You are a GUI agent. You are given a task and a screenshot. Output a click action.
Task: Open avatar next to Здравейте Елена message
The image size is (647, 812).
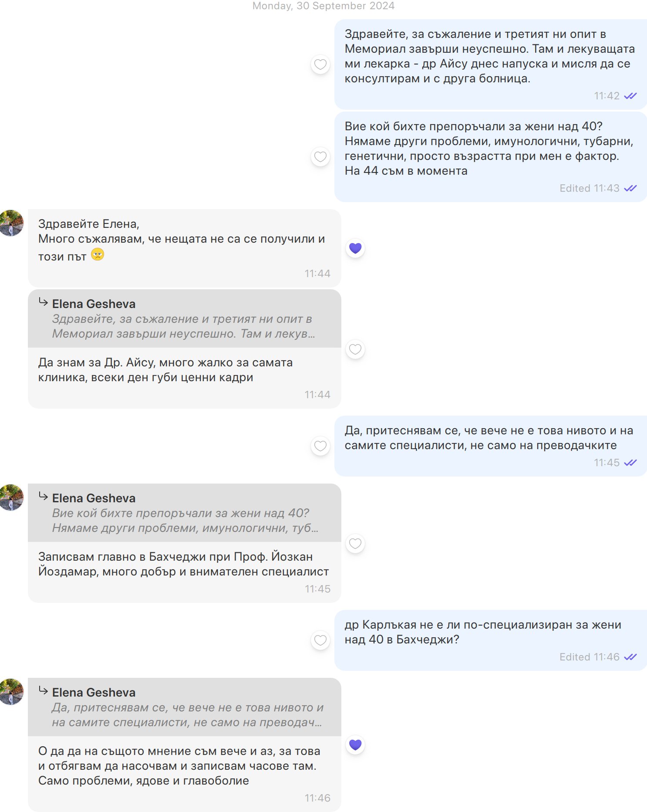click(x=11, y=223)
